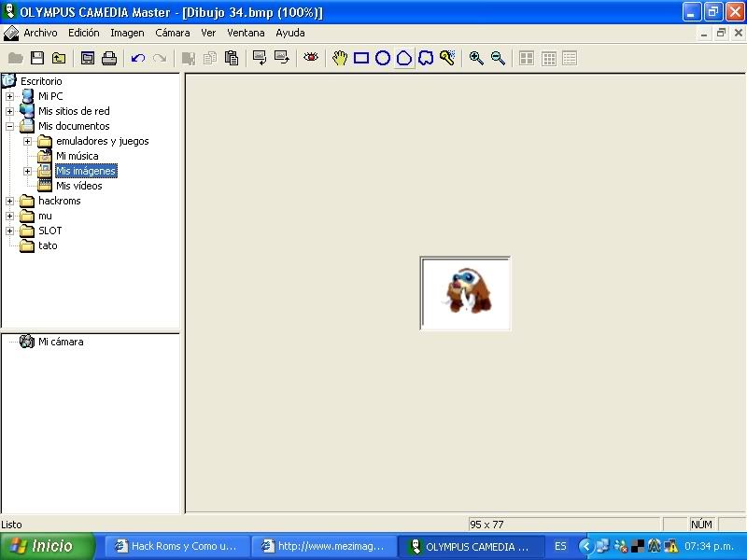This screenshot has height=560, width=747.
Task: Click the large thumbnails view icon
Action: tap(527, 58)
